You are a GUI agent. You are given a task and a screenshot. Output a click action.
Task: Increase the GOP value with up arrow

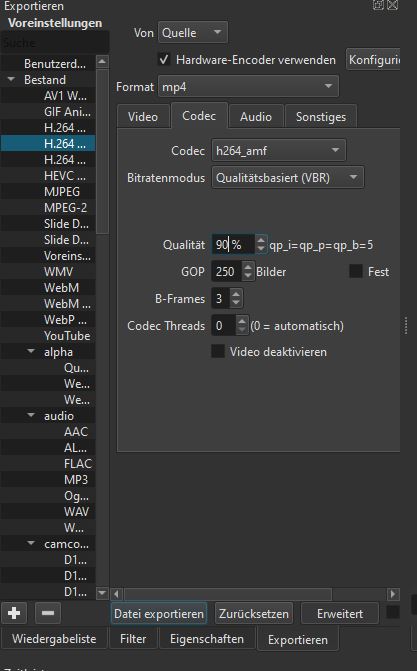248,267
